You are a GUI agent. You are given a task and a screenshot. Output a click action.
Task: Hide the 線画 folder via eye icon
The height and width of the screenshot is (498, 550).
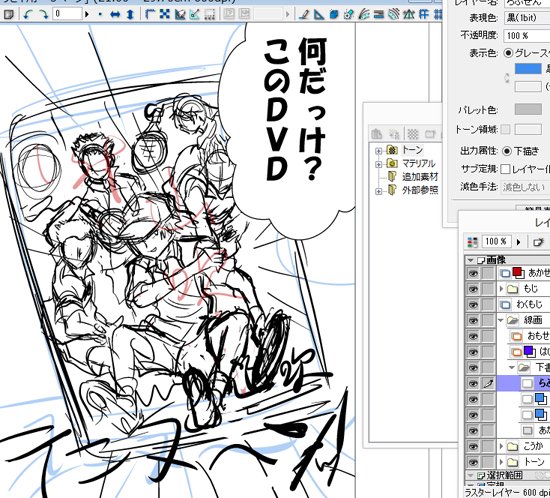point(473,321)
